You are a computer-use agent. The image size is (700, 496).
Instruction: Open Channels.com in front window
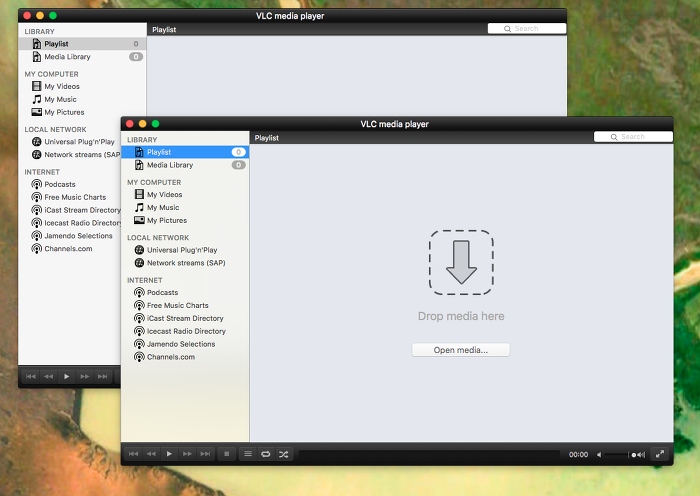click(x=185, y=357)
